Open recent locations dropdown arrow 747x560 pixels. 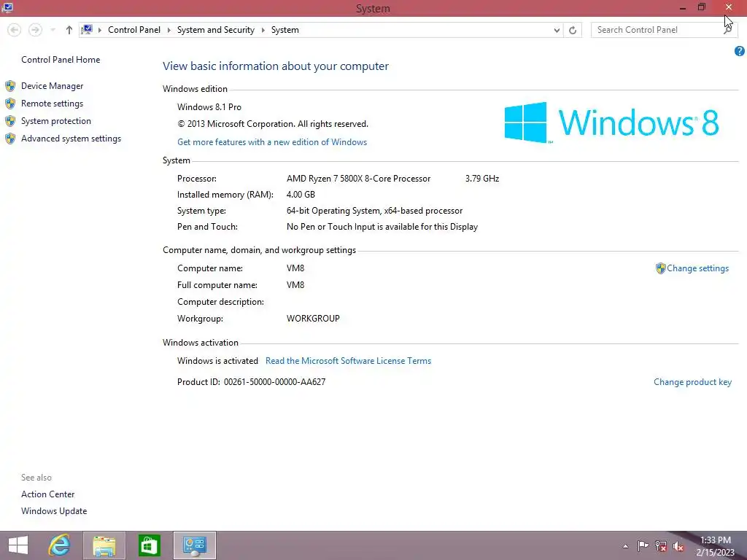[53, 30]
